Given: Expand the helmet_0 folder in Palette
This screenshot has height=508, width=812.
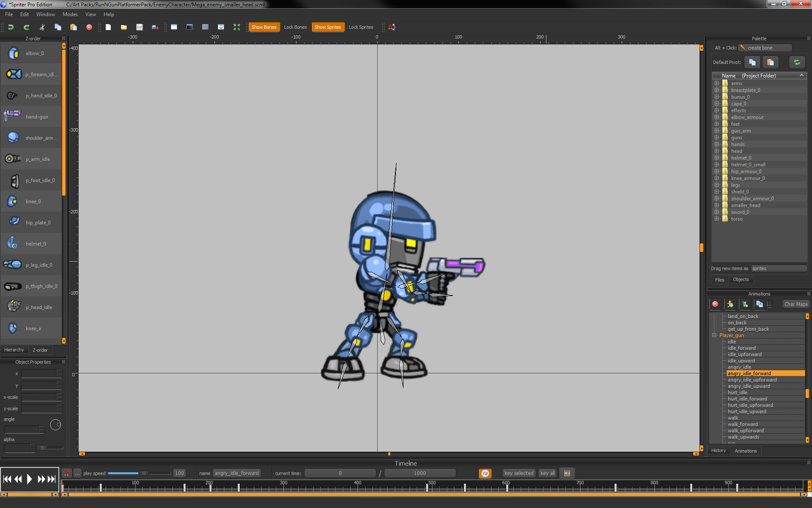Looking at the screenshot, I should point(717,157).
